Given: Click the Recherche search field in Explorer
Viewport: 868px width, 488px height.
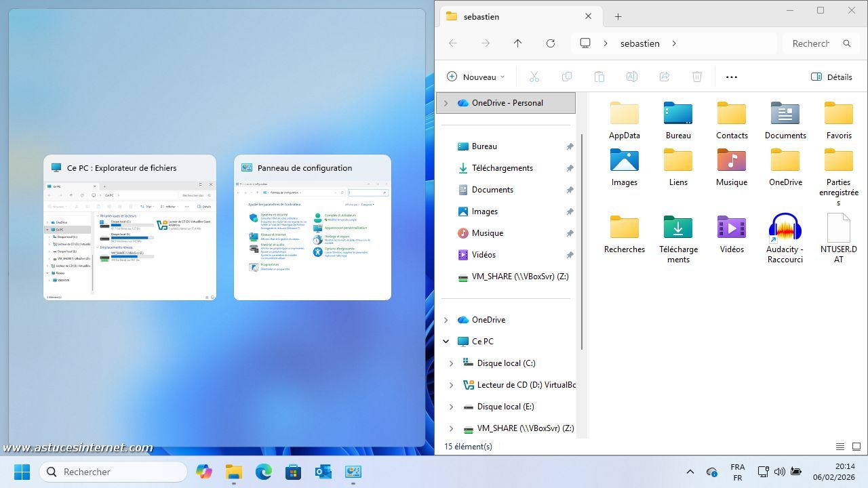Looking at the screenshot, I should point(811,43).
